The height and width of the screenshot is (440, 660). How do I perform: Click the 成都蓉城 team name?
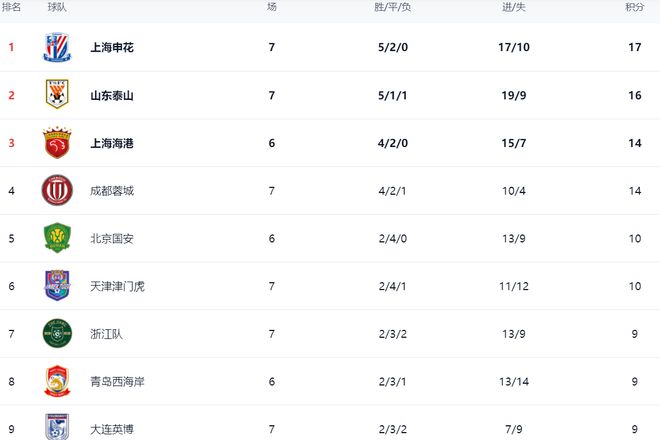click(112, 191)
